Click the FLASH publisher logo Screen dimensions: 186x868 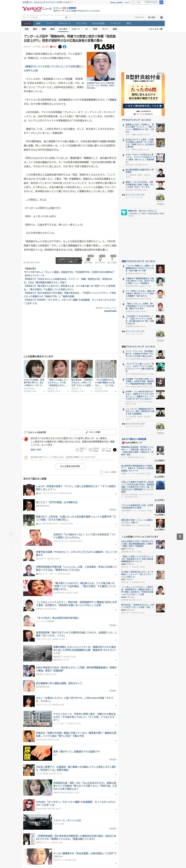[x=104, y=47]
